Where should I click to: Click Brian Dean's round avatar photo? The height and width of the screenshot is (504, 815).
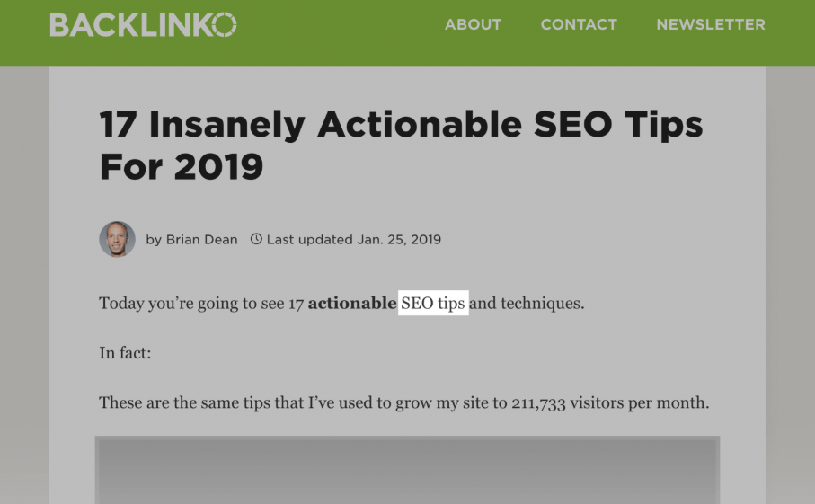(118, 239)
